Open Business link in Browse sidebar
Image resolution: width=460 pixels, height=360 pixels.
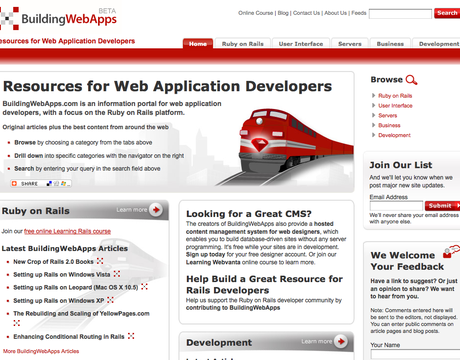pyautogui.click(x=389, y=125)
